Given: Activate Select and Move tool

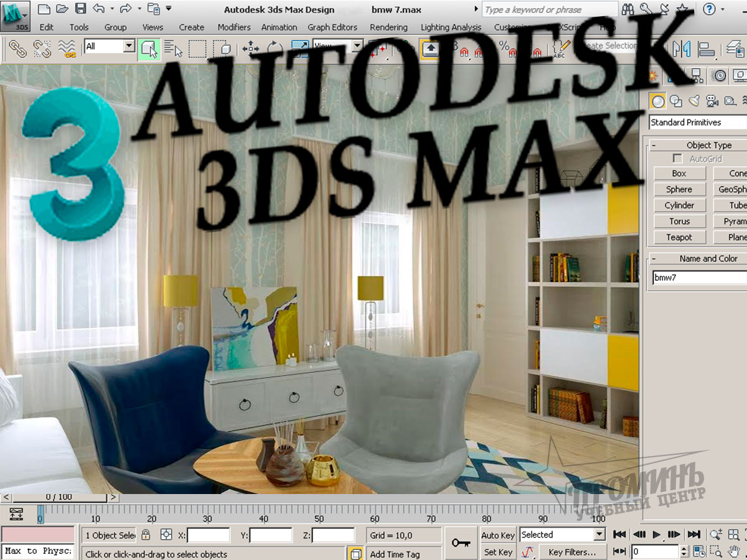Looking at the screenshot, I should click(251, 48).
